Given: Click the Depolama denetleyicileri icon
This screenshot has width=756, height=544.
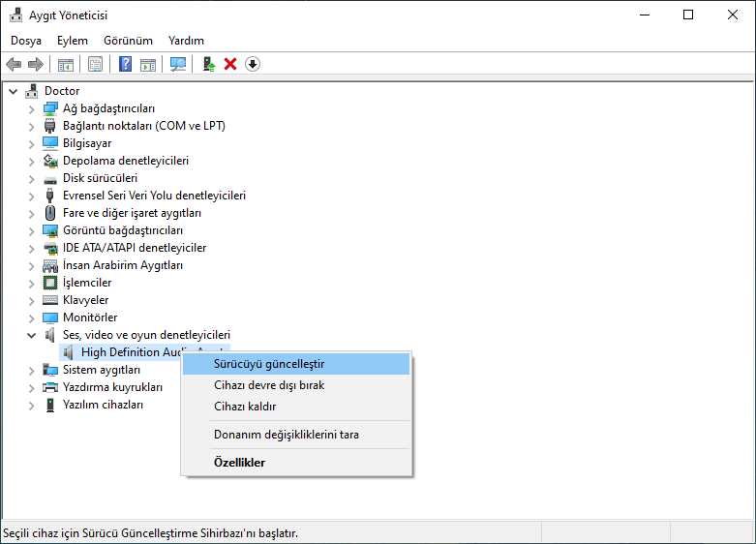Looking at the screenshot, I should click(50, 161).
